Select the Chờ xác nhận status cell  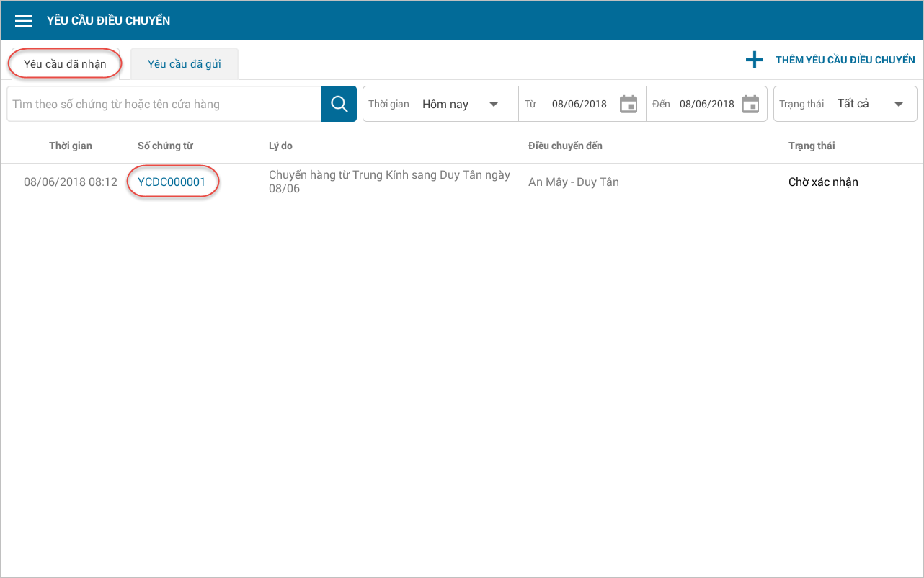tap(823, 182)
